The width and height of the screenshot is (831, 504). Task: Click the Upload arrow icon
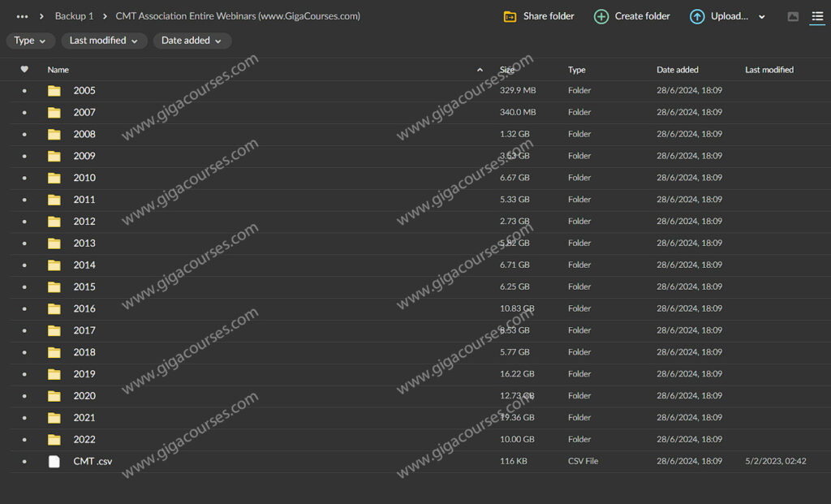click(696, 16)
